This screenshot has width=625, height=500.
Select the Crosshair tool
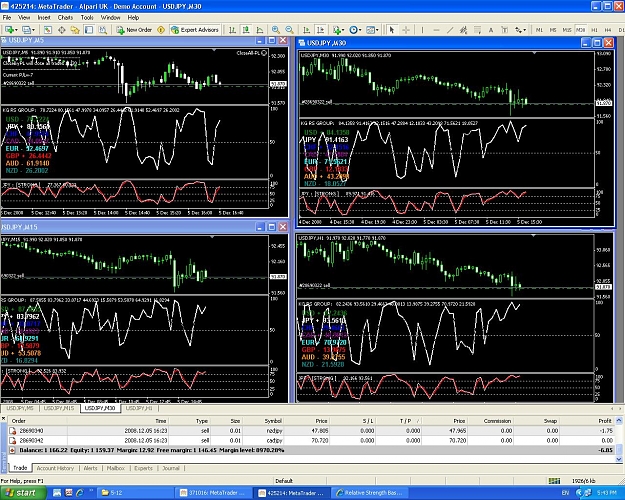406,30
